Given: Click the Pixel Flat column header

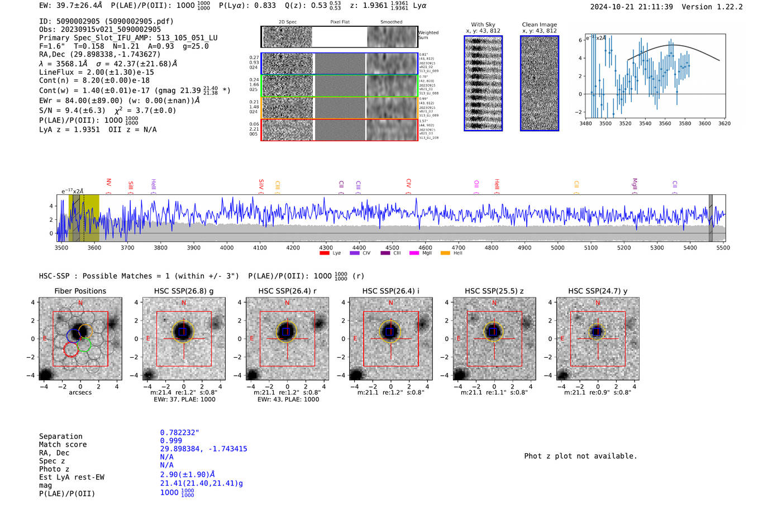Looking at the screenshot, I should (x=340, y=22).
